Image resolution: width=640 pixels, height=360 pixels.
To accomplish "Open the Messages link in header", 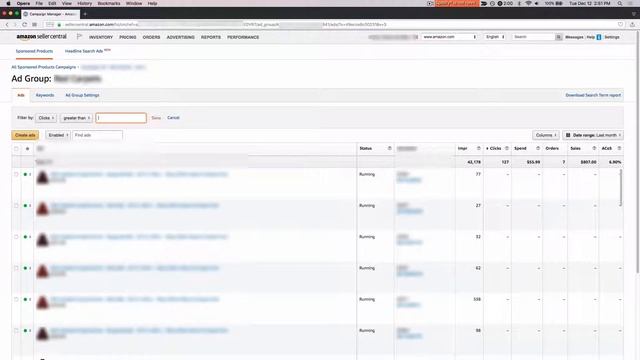I will click(574, 37).
